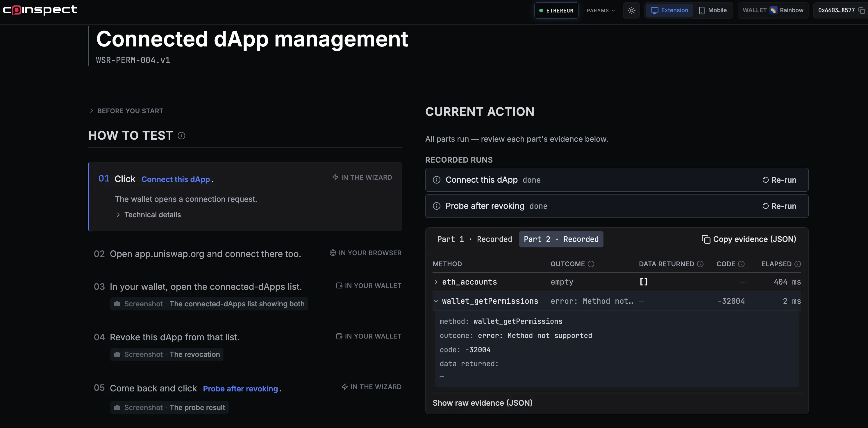Viewport: 868px width, 428px height.
Task: Open the PARAMS dropdown
Action: [601, 10]
